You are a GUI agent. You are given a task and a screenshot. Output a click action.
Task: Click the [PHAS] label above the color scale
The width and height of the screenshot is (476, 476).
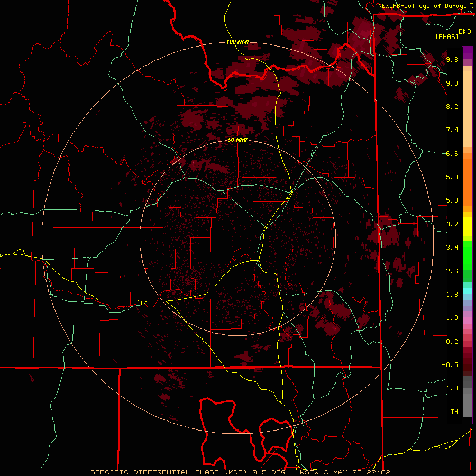pos(447,36)
